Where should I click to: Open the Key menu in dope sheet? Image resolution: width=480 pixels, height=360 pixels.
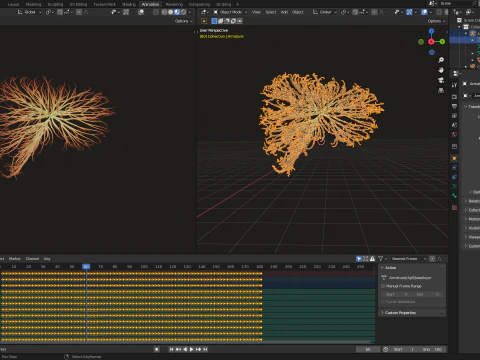pyautogui.click(x=47, y=259)
